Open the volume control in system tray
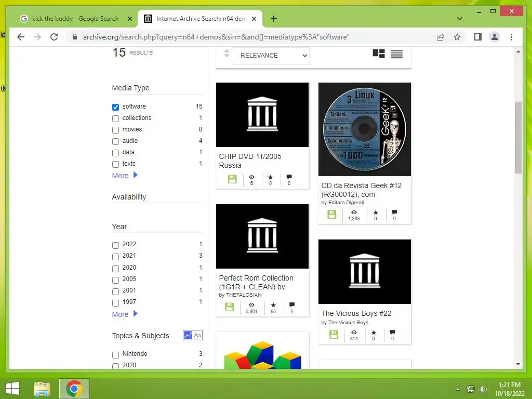 [x=483, y=389]
